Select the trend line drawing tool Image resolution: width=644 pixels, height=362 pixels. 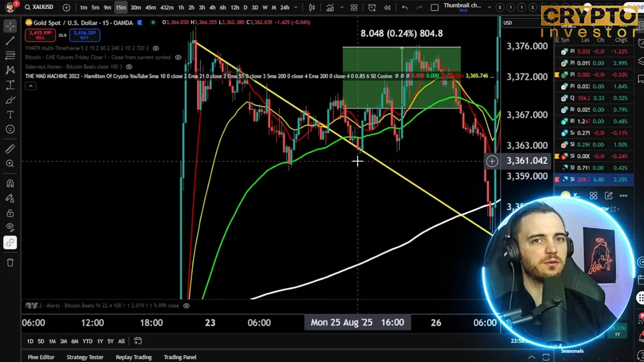pos(10,40)
